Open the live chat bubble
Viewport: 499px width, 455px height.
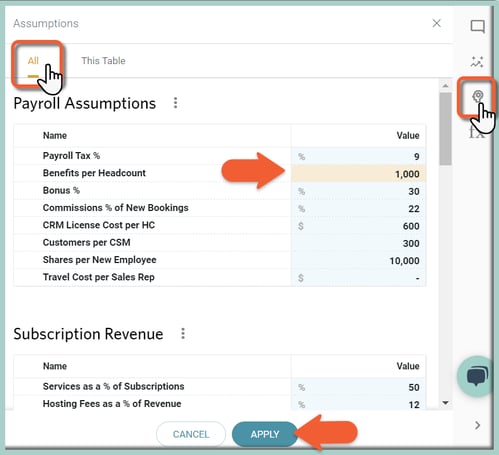[477, 376]
